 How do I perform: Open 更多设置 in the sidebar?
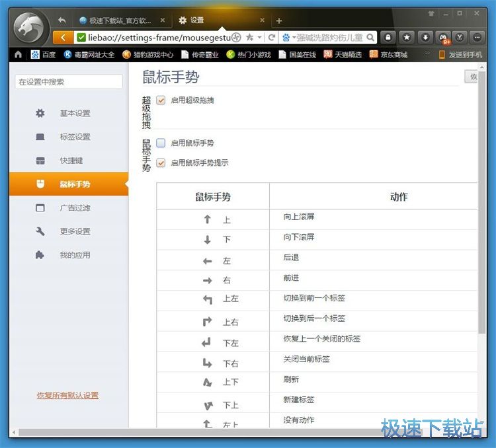click(69, 231)
